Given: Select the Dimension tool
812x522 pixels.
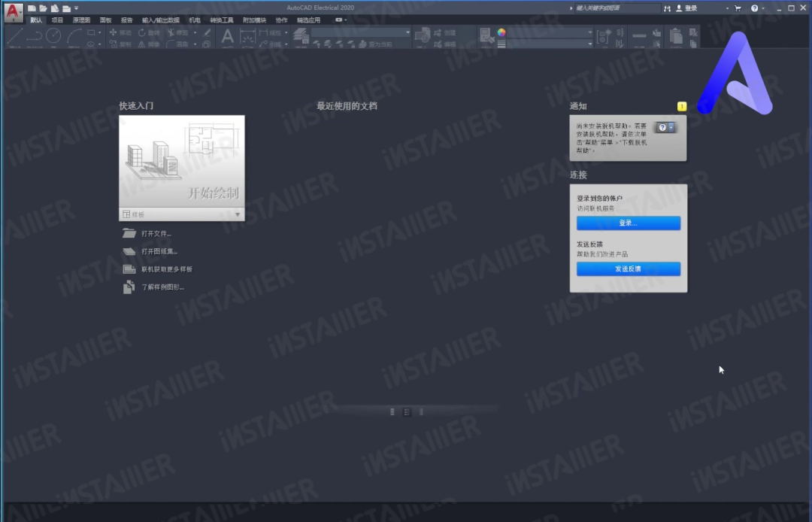Looking at the screenshot, I should point(247,37).
